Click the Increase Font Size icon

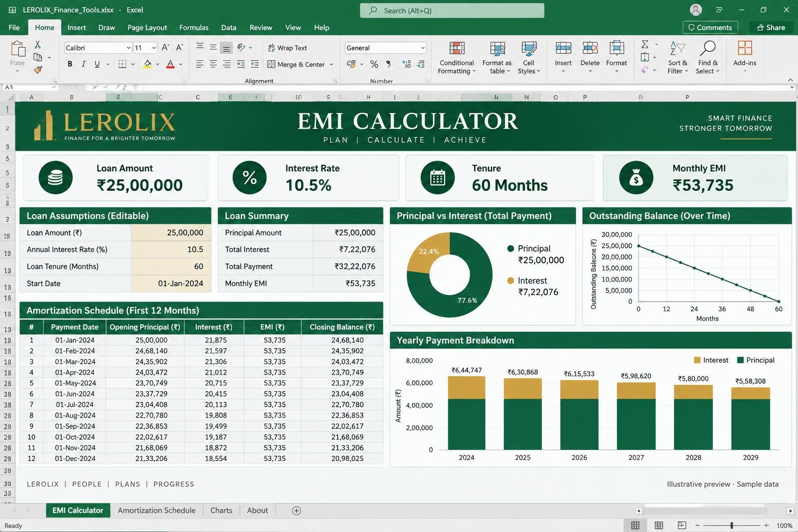coord(165,47)
